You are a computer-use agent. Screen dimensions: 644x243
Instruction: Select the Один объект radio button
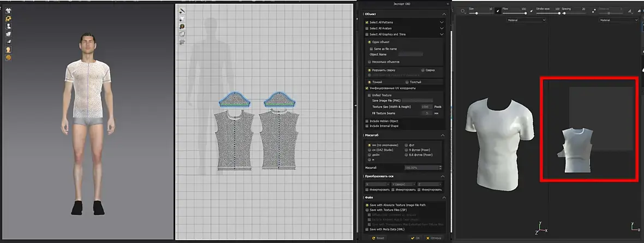coord(369,42)
